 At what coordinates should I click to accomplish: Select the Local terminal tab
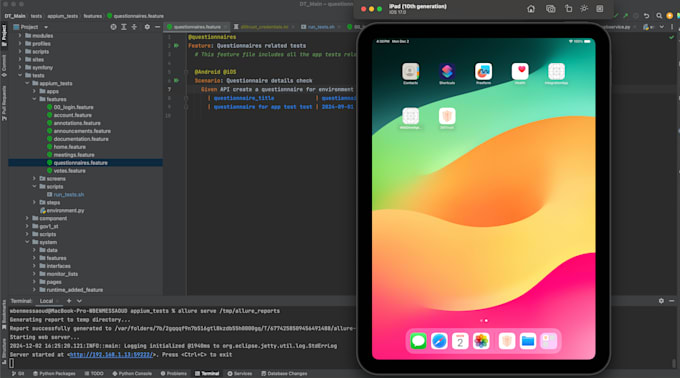tap(46, 301)
